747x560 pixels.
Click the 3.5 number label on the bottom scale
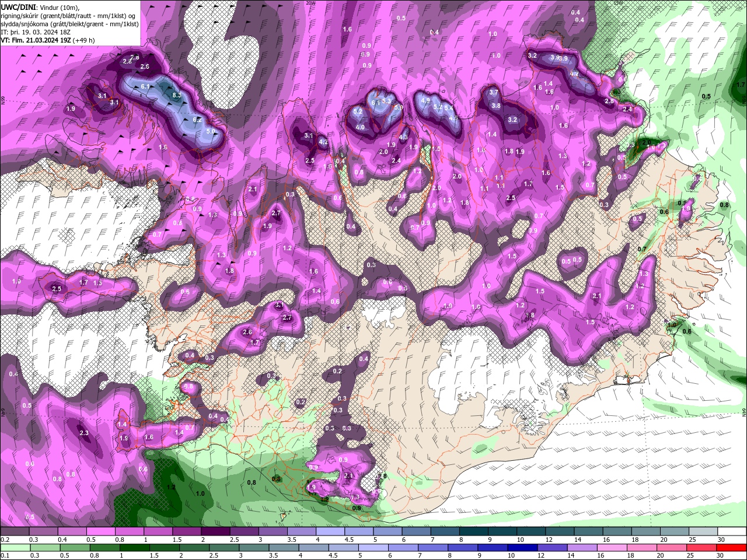273,556
